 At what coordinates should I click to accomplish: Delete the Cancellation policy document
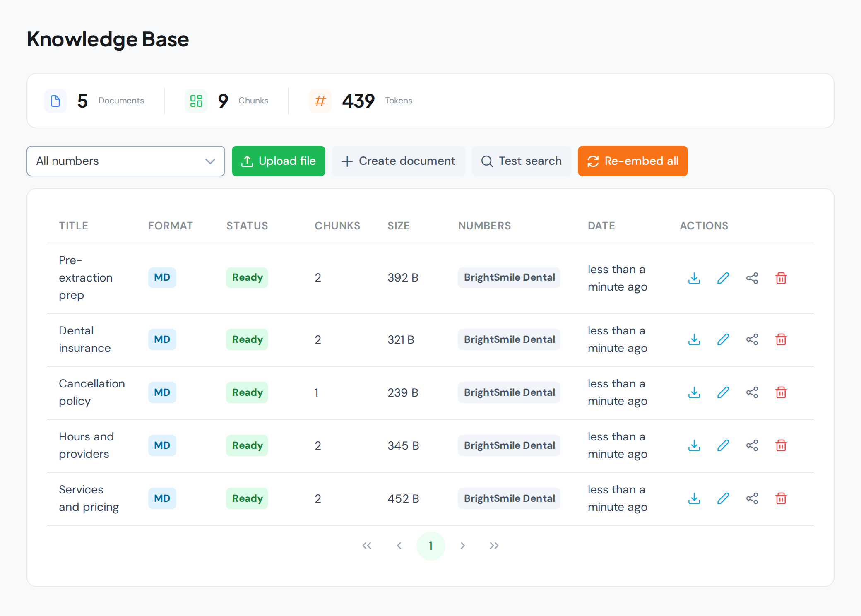(x=781, y=392)
